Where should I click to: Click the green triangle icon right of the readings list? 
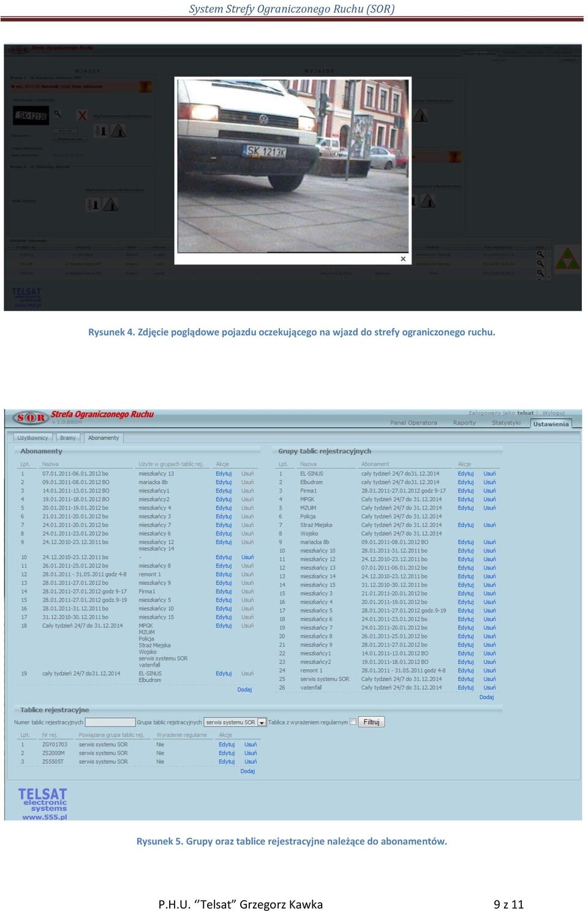click(x=567, y=259)
